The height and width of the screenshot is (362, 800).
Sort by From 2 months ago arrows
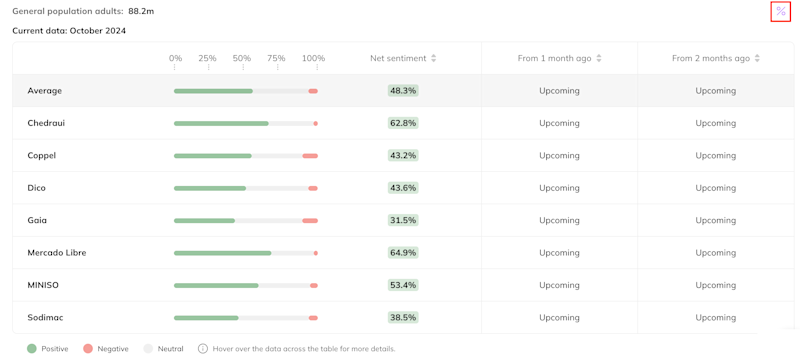click(x=757, y=58)
